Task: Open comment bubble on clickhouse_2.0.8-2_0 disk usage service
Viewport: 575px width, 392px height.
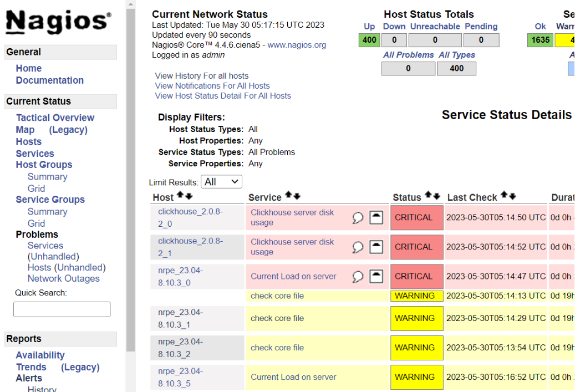Action: 358,217
